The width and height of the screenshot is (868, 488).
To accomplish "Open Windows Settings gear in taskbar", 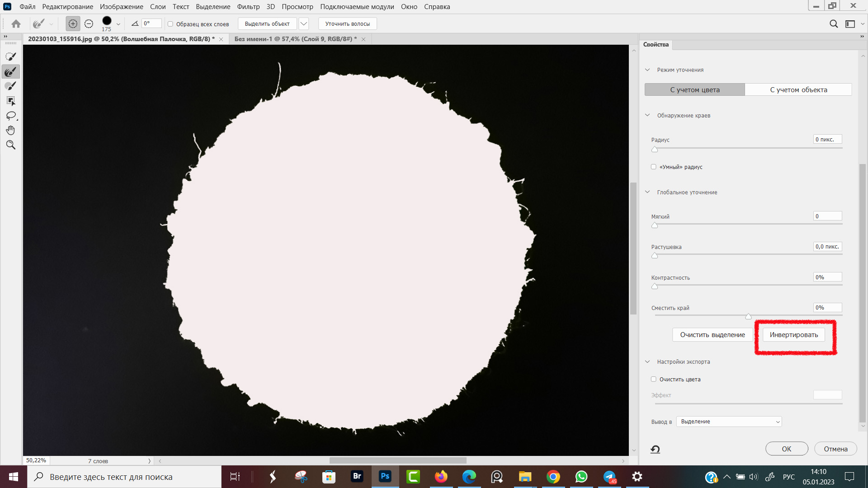I will coord(637,476).
